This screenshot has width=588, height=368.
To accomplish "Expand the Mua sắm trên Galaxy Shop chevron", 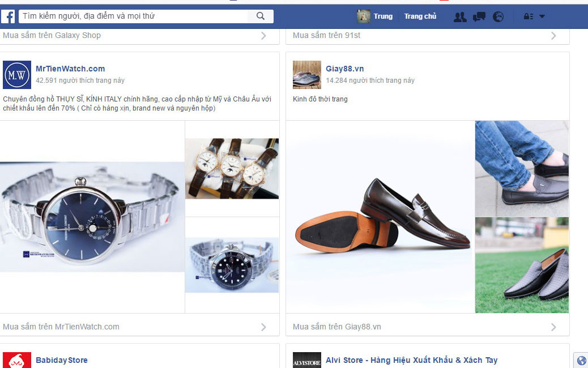I will [x=263, y=36].
